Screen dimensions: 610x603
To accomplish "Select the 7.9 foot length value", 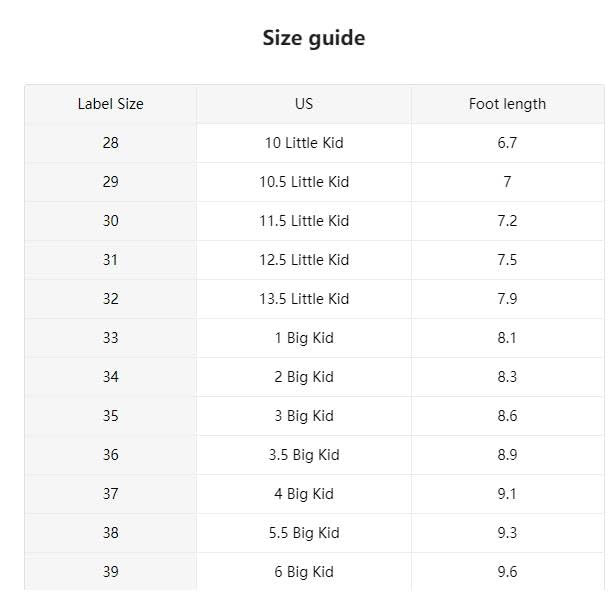I will click(507, 299).
